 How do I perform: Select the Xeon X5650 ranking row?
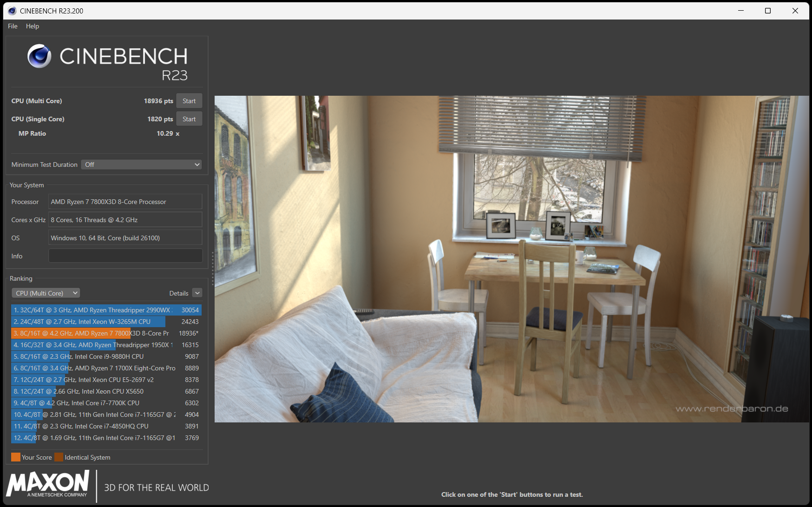(106, 391)
